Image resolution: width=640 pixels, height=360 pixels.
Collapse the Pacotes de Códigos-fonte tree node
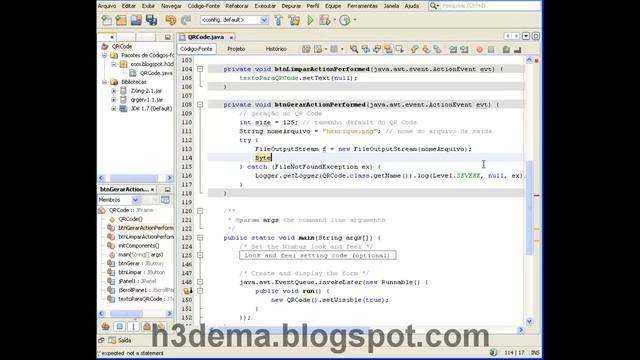tap(104, 56)
